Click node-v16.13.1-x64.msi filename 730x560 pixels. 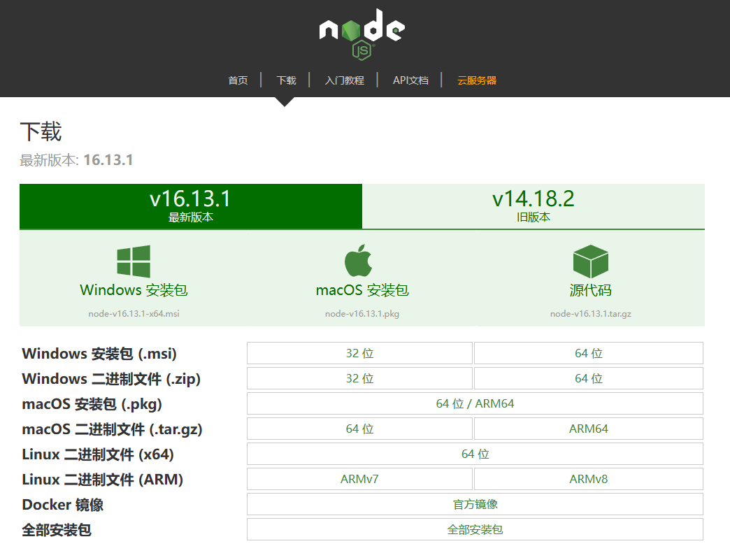134,314
